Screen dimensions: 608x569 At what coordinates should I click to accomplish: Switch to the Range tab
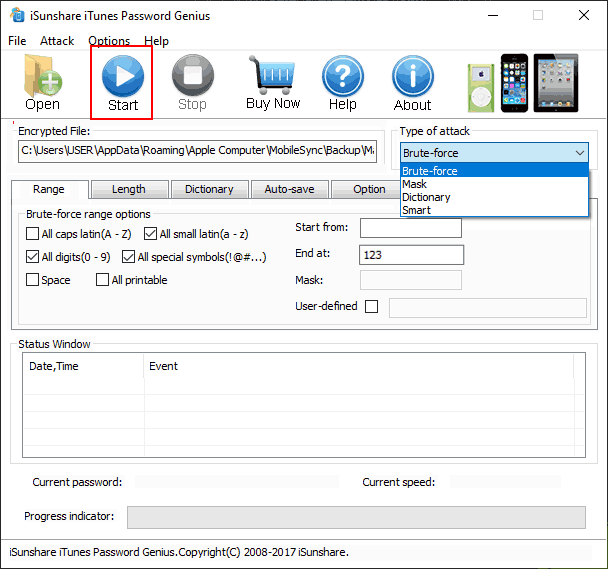[49, 189]
